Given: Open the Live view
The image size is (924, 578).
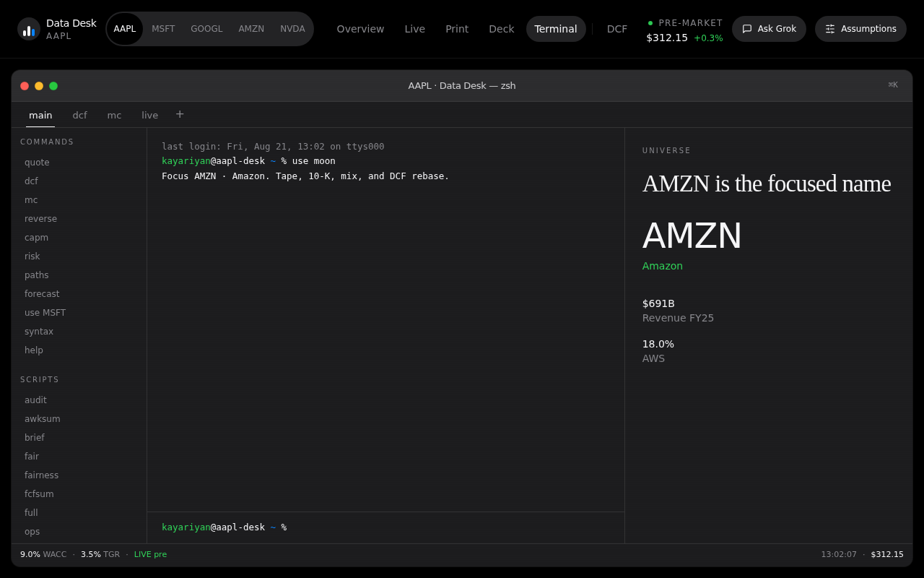Looking at the screenshot, I should click(415, 29).
